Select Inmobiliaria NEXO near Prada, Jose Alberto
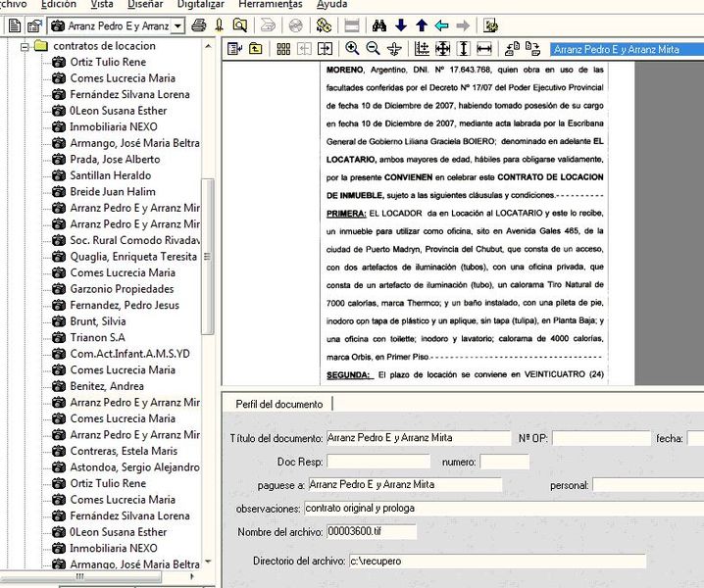704x588 pixels. click(114, 126)
